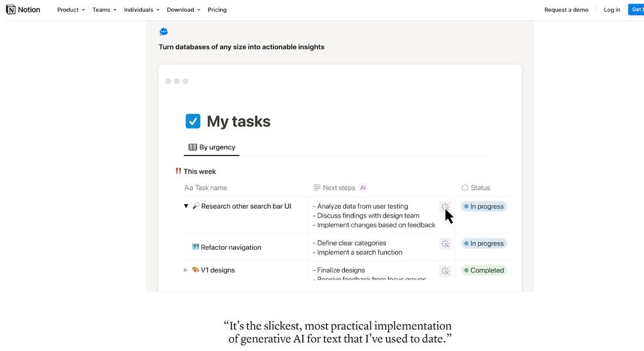Click the In progress status pill for Refactor navigation
Screen dimensions: 644x351
click(484, 243)
